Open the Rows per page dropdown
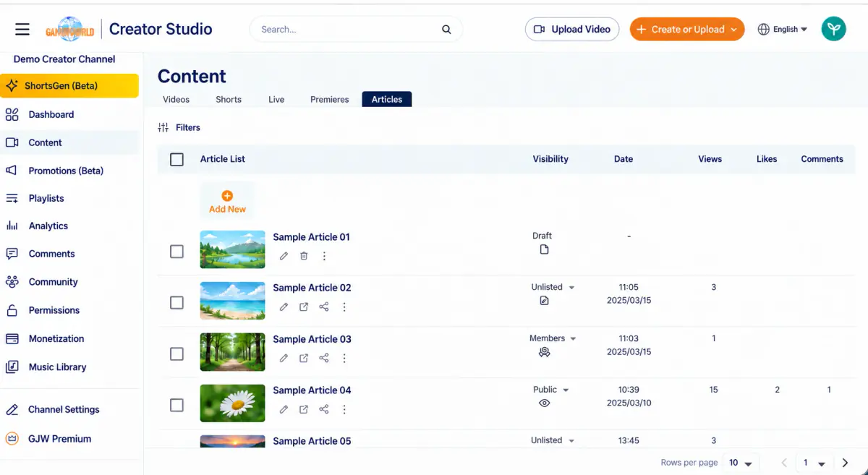 741,463
